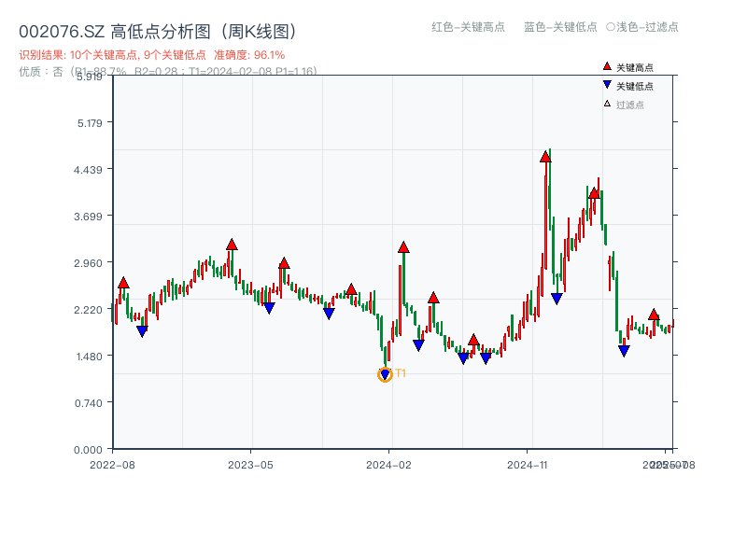Select the blue 关键低点 legend triangle icon
Viewport: 747px width, 560px height.
coord(607,85)
